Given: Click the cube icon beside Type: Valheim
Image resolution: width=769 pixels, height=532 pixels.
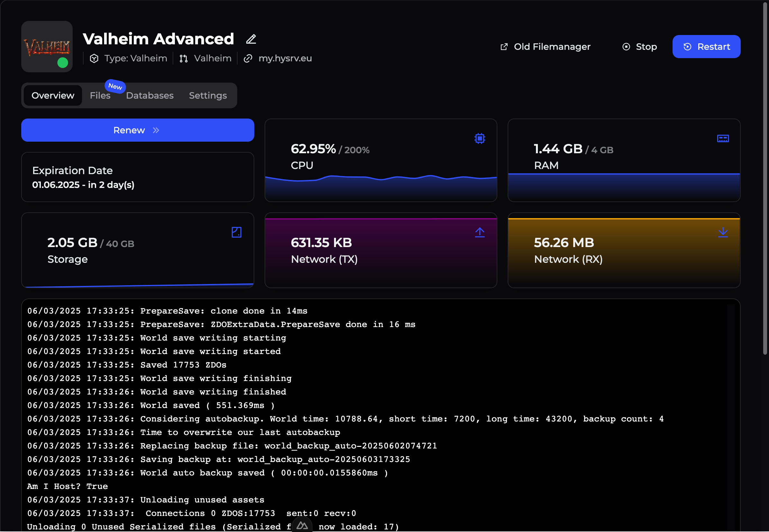Looking at the screenshot, I should pyautogui.click(x=94, y=59).
